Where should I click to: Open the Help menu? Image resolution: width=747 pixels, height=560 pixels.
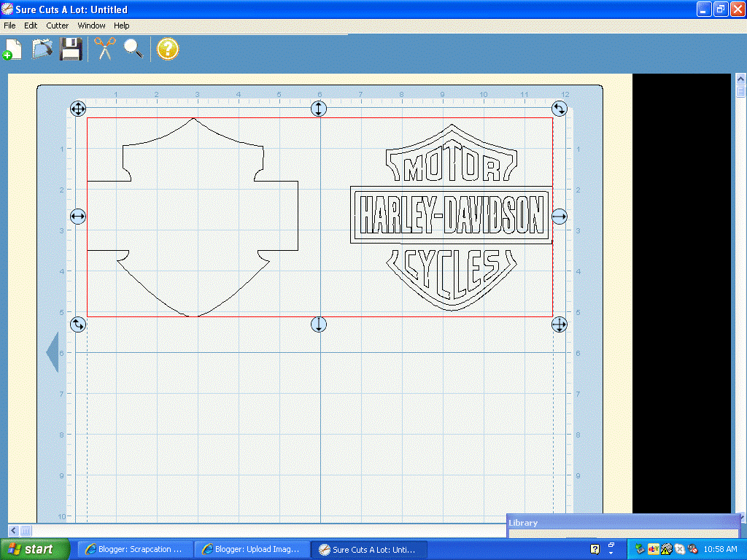click(x=122, y=26)
